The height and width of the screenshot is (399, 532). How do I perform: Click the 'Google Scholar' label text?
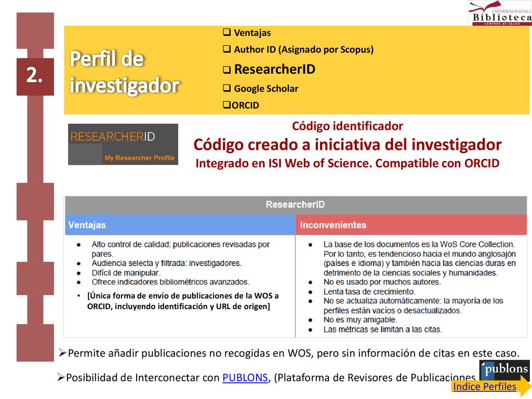(266, 88)
